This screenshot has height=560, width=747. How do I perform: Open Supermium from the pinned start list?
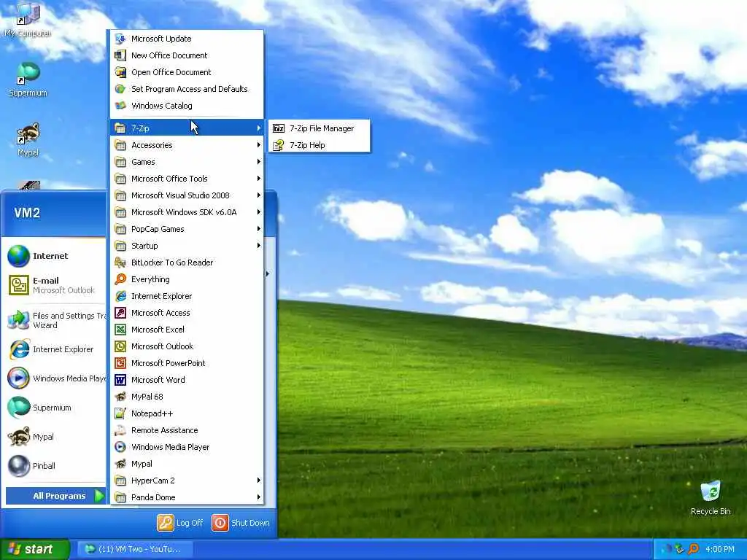(55, 408)
